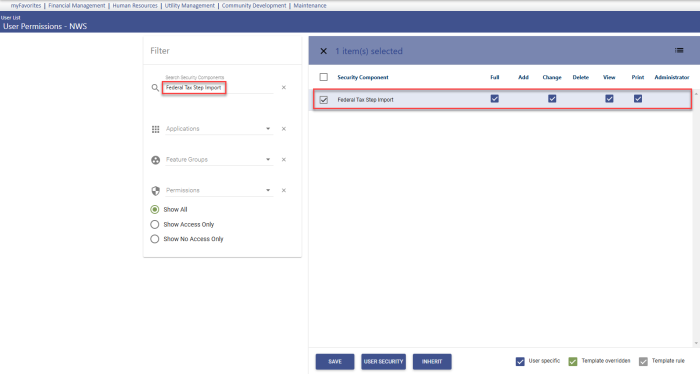This screenshot has width=700, height=374.
Task: Open the Human Resources menu
Action: click(x=135, y=5)
